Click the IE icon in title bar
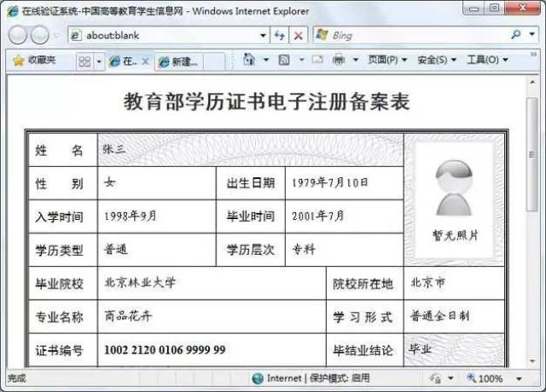This screenshot has height=392, width=546. [13, 11]
